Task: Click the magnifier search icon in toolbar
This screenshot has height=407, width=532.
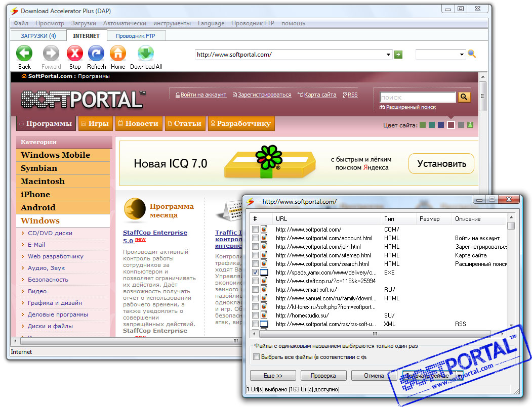Action: click(x=472, y=54)
